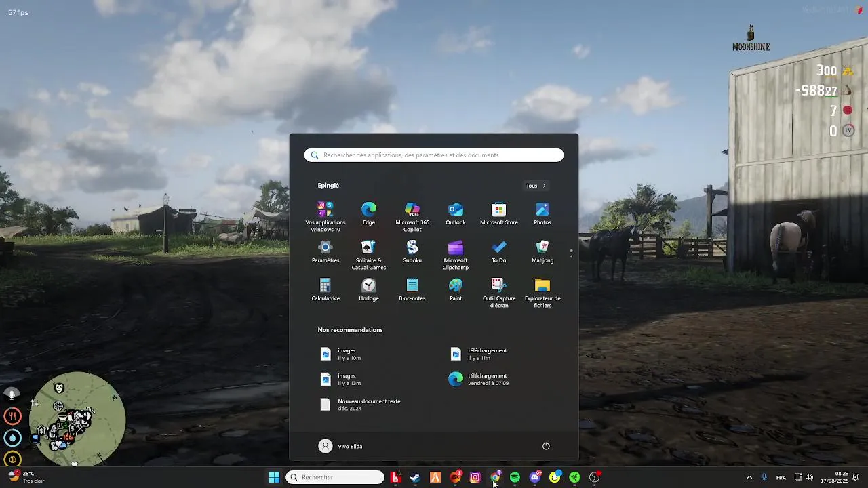Image resolution: width=868 pixels, height=488 pixels.
Task: Show all apps with Tous button
Action: (536, 186)
